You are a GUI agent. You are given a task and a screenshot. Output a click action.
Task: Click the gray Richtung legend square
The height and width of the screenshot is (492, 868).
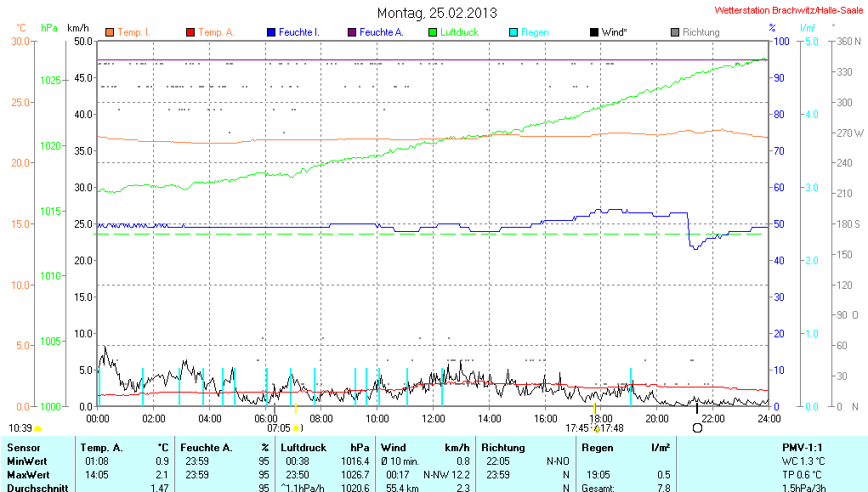pyautogui.click(x=675, y=33)
